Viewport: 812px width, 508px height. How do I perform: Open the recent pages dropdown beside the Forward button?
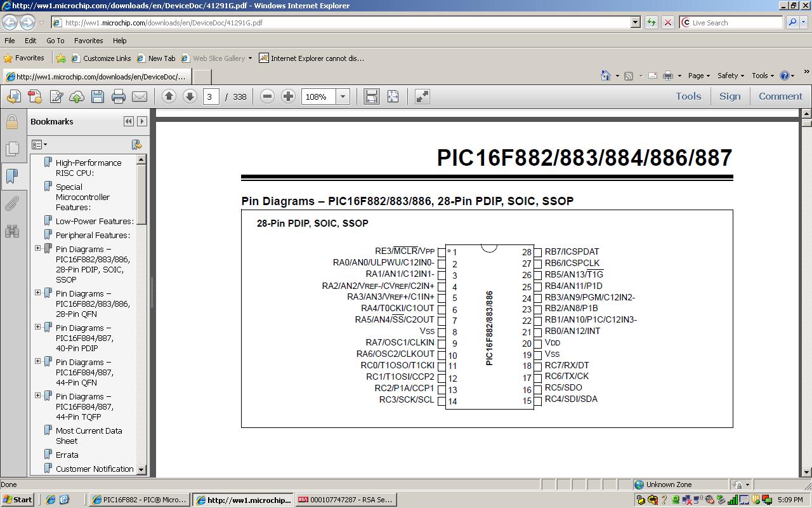[x=41, y=22]
